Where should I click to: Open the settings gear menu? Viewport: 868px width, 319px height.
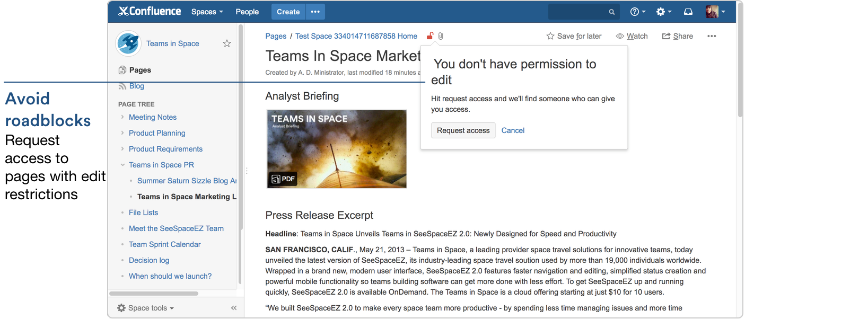[x=664, y=12]
